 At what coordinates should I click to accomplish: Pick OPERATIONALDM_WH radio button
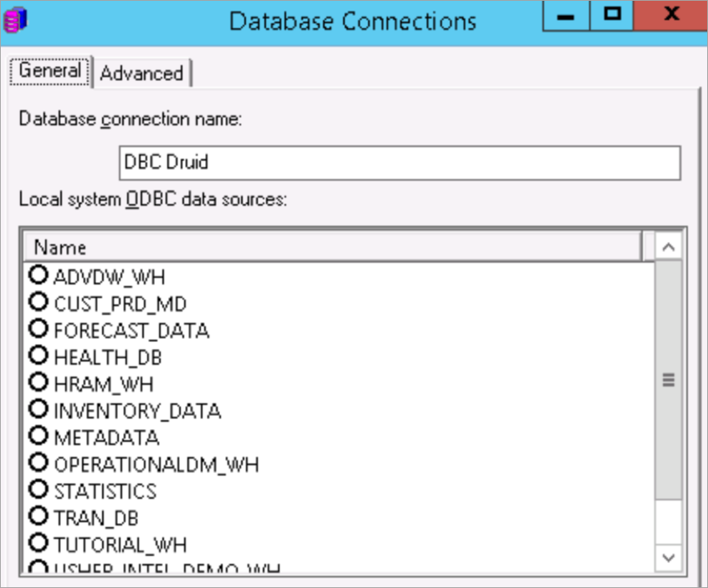coord(39,463)
